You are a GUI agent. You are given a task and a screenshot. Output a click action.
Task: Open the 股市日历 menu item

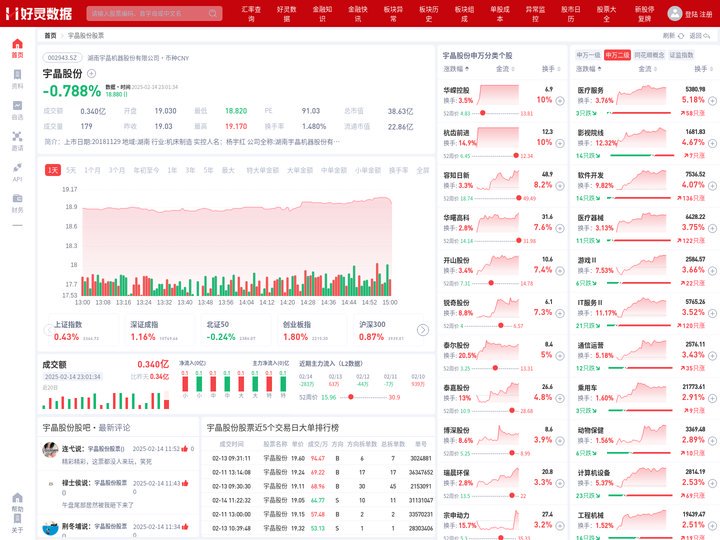click(571, 14)
